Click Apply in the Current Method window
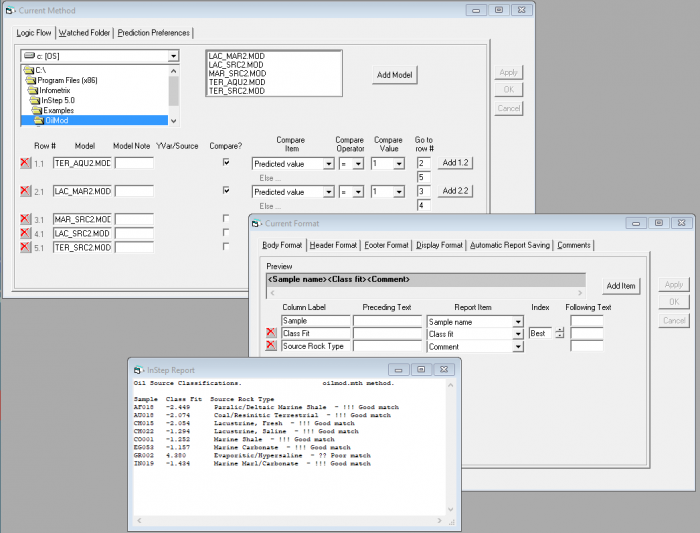The image size is (700, 533). [508, 72]
